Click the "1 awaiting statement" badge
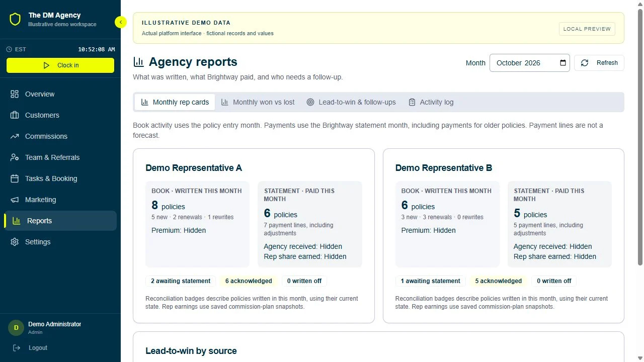Viewport: 644px width, 362px height. point(431,281)
